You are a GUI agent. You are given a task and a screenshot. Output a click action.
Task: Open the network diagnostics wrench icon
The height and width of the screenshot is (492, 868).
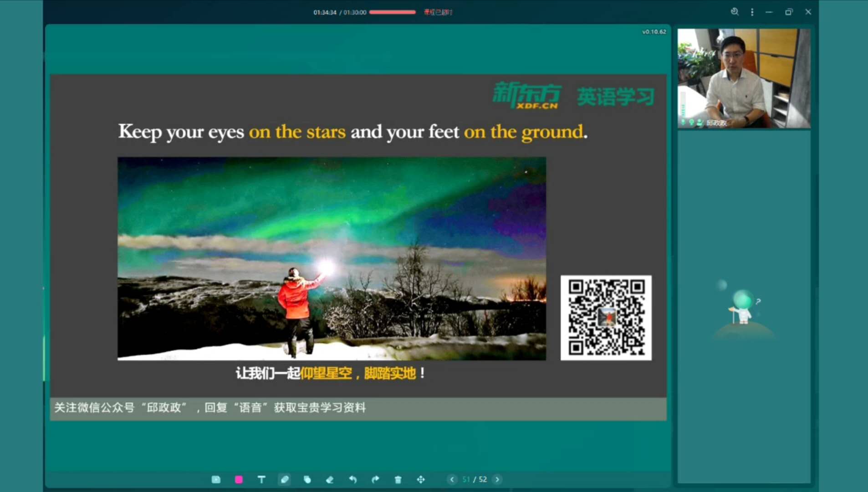[x=735, y=12]
